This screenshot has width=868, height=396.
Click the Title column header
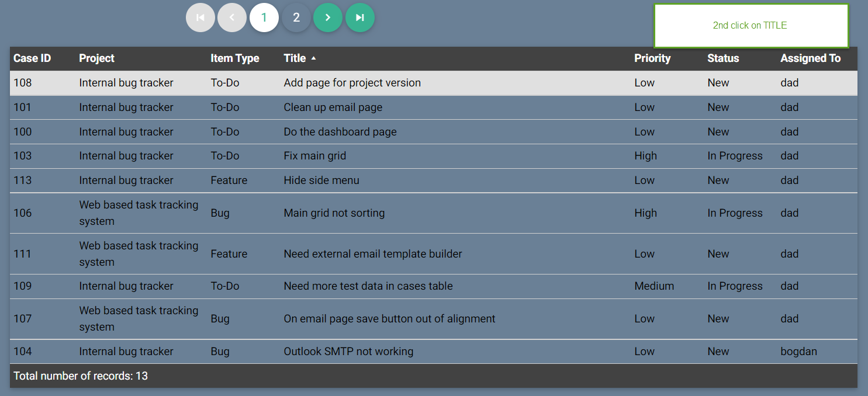pos(295,58)
